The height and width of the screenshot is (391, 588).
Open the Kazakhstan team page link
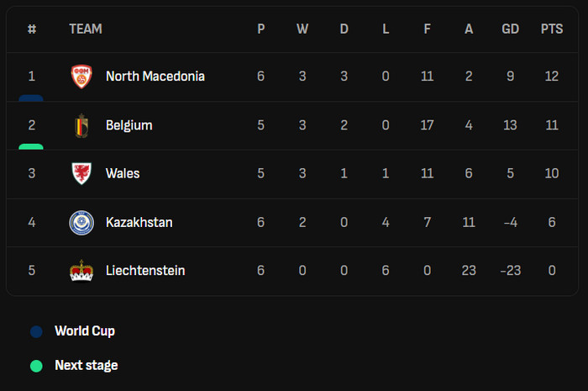pos(139,223)
